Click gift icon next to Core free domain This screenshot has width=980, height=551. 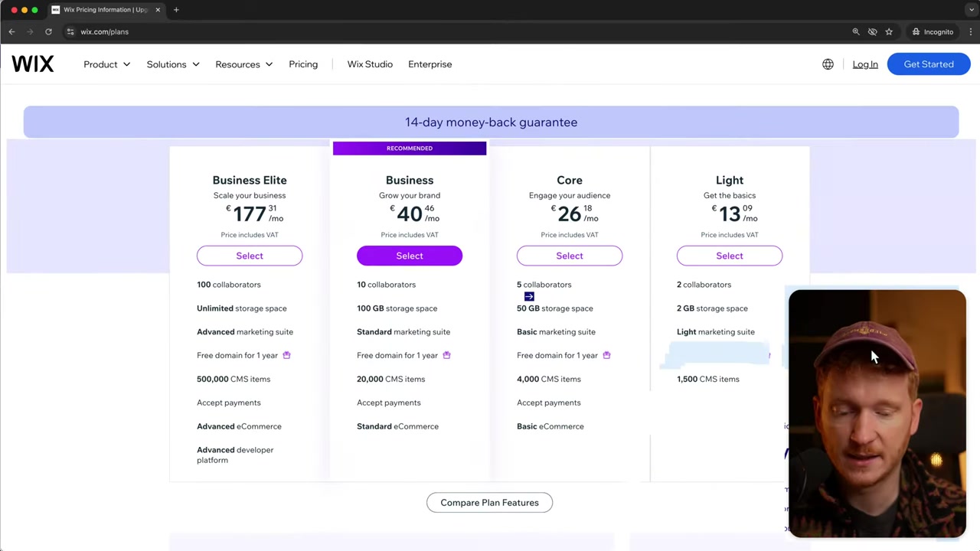(606, 355)
